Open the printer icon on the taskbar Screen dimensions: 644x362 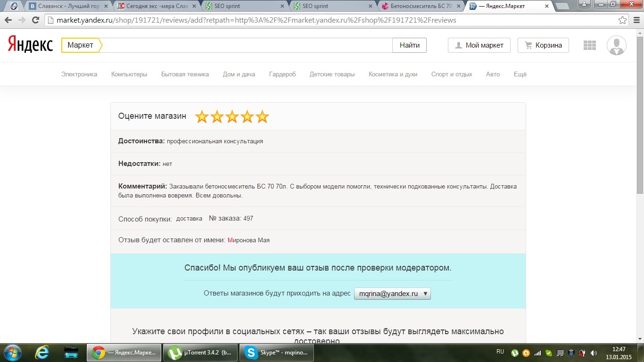click(71, 352)
